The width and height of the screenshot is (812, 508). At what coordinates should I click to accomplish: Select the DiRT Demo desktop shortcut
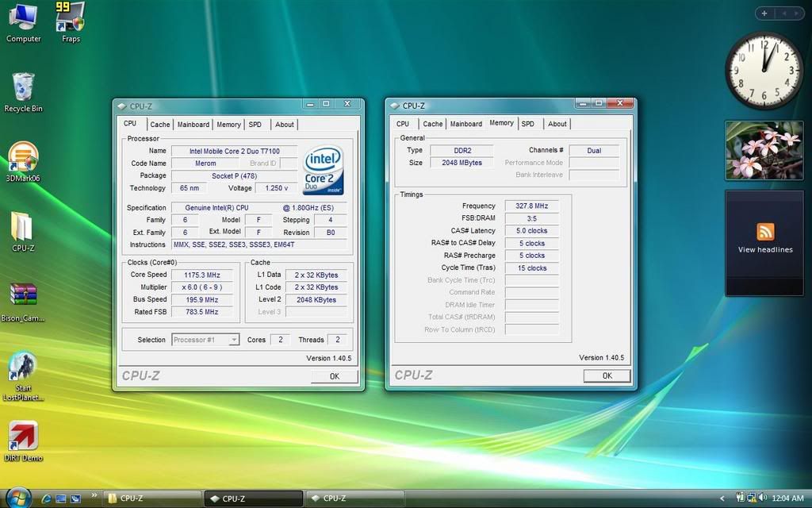point(23,441)
